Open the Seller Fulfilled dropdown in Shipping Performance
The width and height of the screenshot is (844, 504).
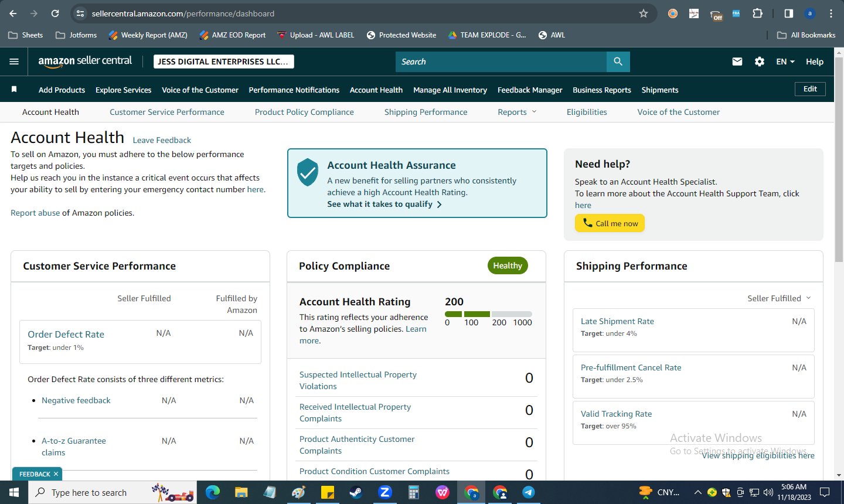pos(779,298)
